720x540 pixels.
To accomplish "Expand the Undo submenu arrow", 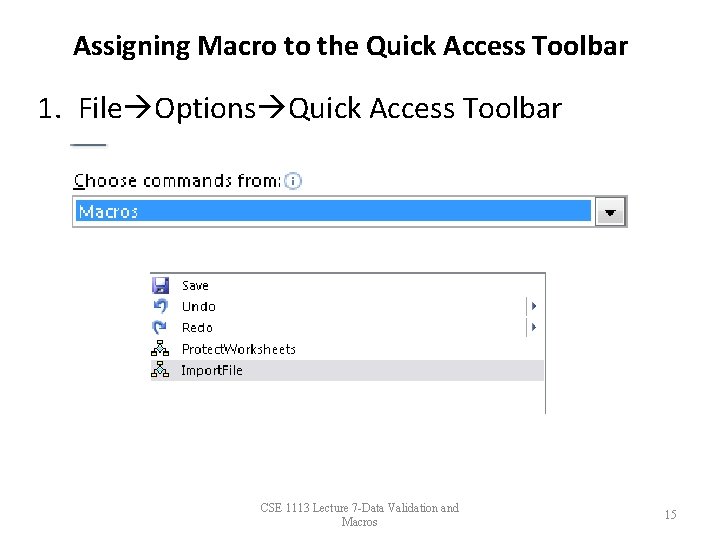I will coord(535,306).
